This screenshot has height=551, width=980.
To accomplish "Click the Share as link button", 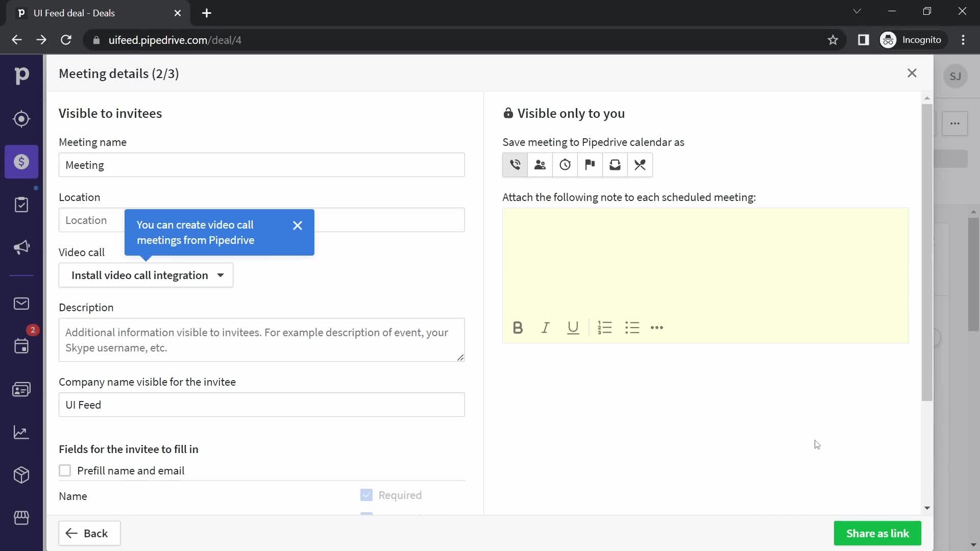I will click(x=878, y=534).
